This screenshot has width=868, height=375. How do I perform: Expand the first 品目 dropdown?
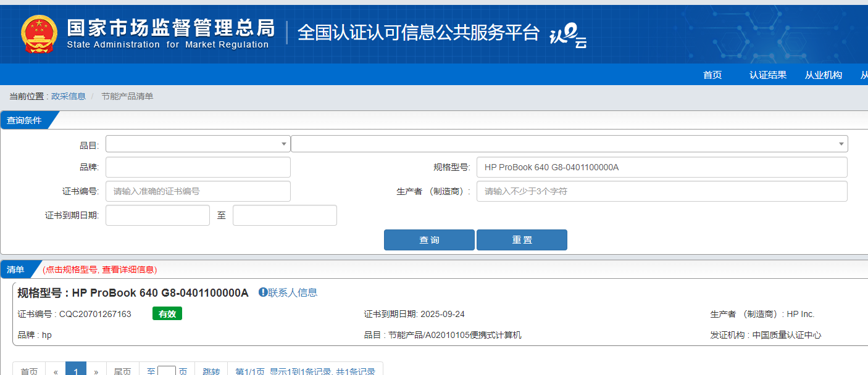[198, 144]
